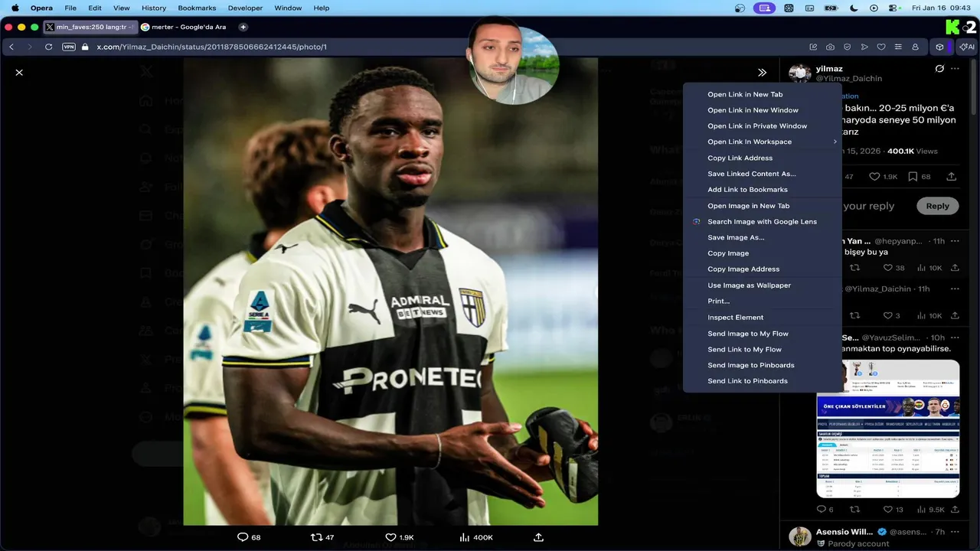Open more options on the hepyanp reply
The height and width of the screenshot is (551, 980).
[x=955, y=241]
